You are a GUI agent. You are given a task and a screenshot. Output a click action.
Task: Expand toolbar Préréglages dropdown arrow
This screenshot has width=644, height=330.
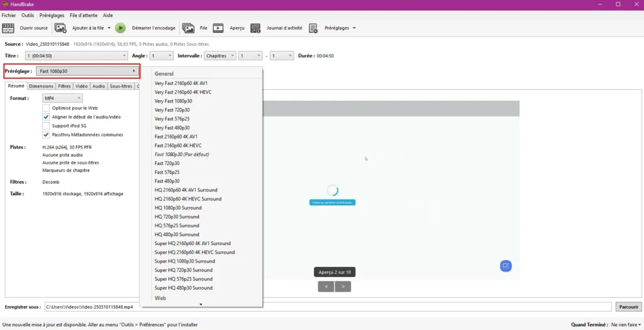coord(354,28)
